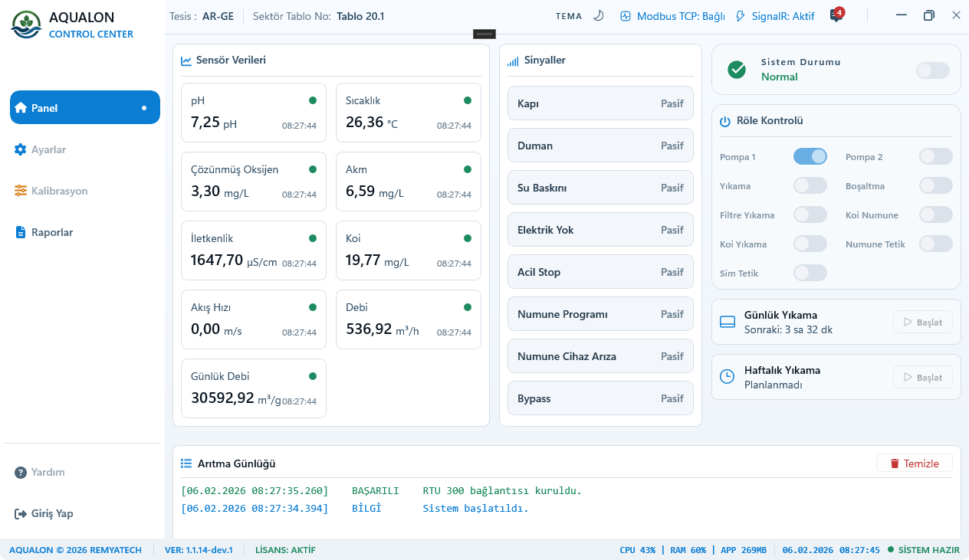Enable the Pompa 2 toggle
The width and height of the screenshot is (969, 560).
935,156
